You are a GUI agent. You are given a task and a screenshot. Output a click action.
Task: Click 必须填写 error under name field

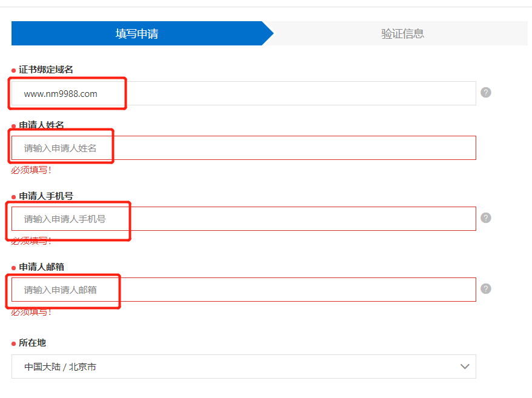(x=32, y=170)
